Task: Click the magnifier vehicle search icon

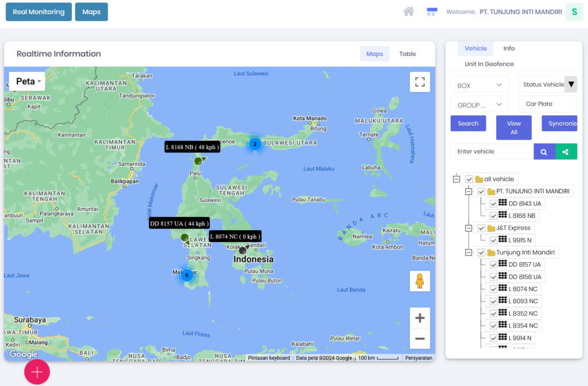Action: click(544, 151)
